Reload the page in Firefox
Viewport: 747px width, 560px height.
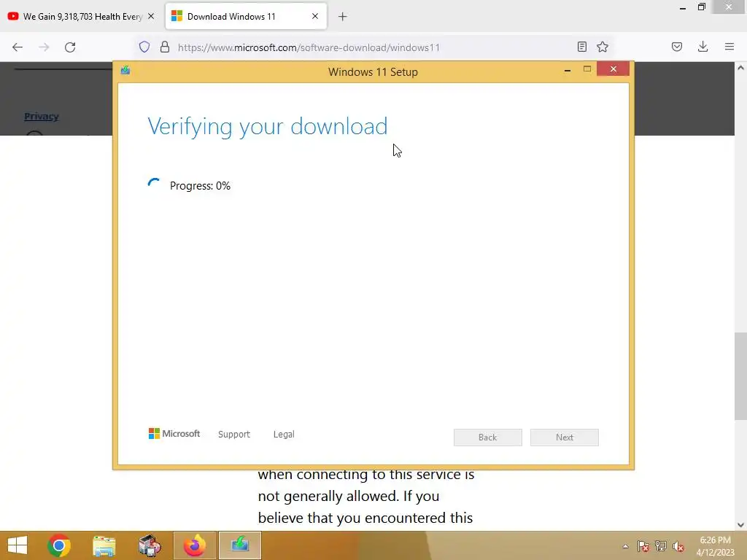70,47
